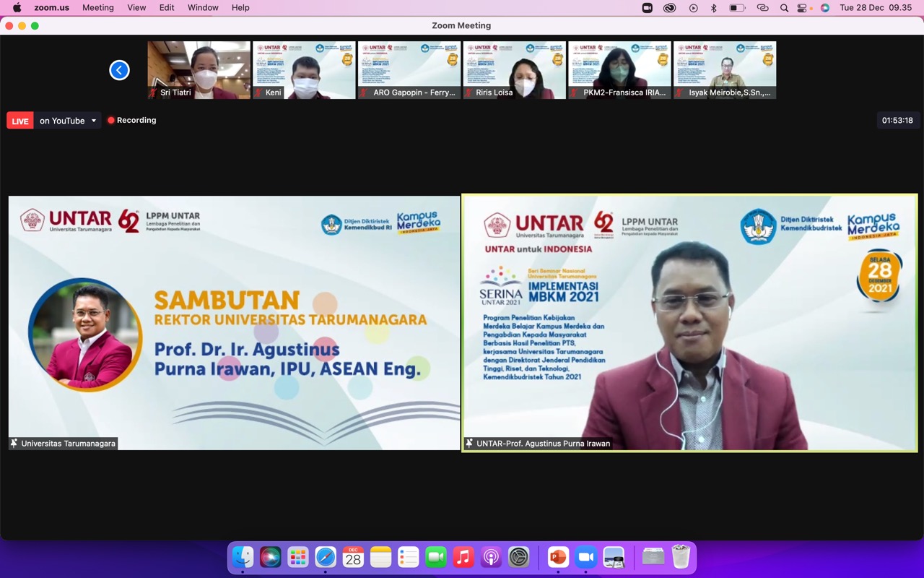Click Keni's muted microphone icon
Screen dimensions: 924x578
258,92
